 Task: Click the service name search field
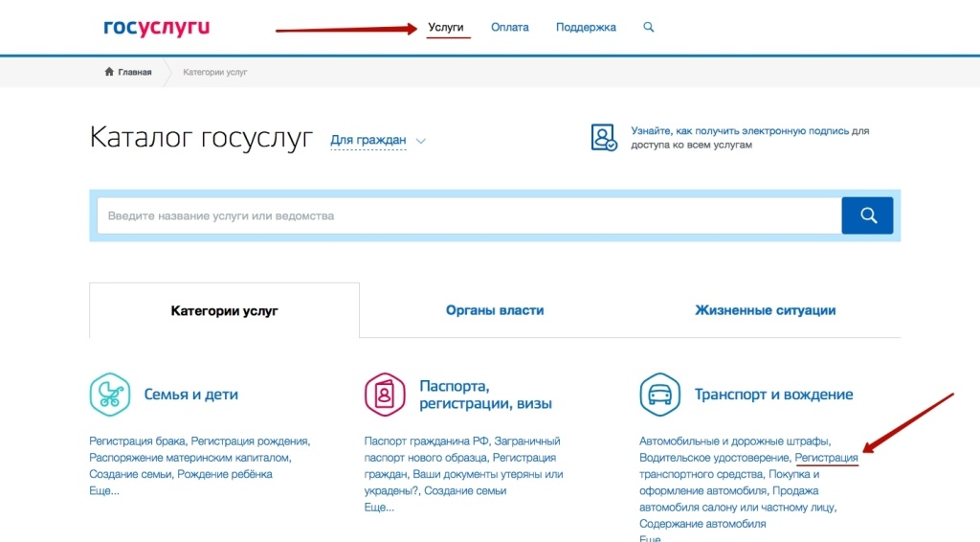point(469,215)
